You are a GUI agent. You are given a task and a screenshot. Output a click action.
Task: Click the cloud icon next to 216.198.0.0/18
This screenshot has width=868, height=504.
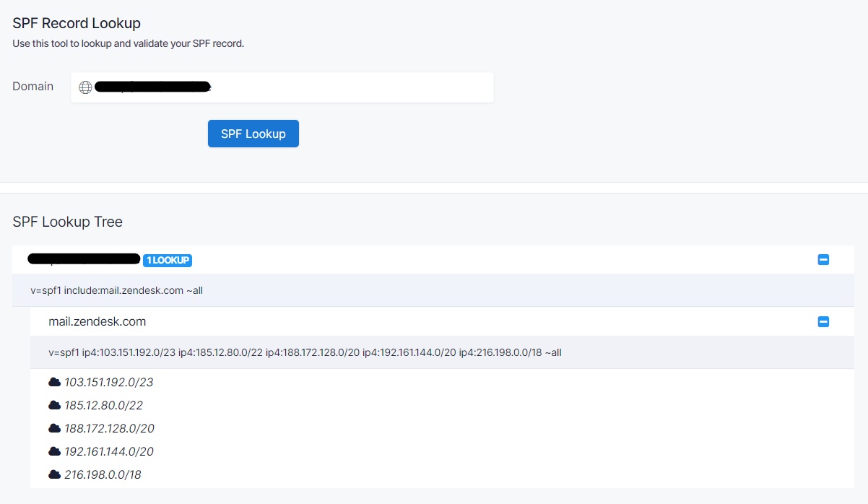pyautogui.click(x=56, y=474)
